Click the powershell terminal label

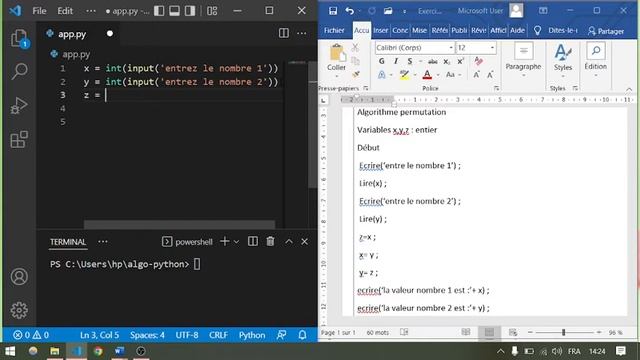[x=187, y=242]
